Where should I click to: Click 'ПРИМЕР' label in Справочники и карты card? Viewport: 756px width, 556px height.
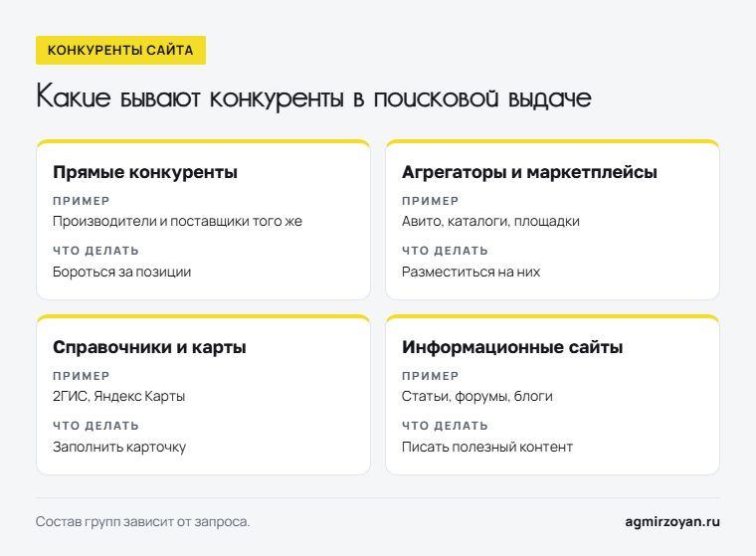(82, 376)
